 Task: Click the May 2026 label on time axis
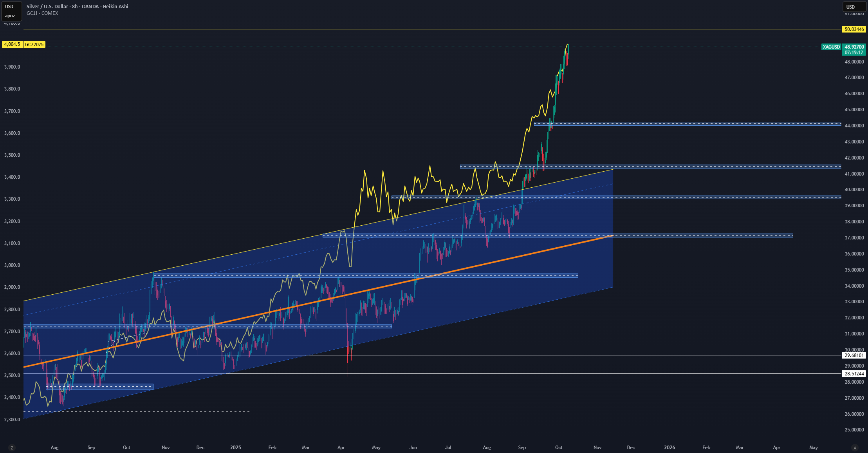click(x=814, y=448)
